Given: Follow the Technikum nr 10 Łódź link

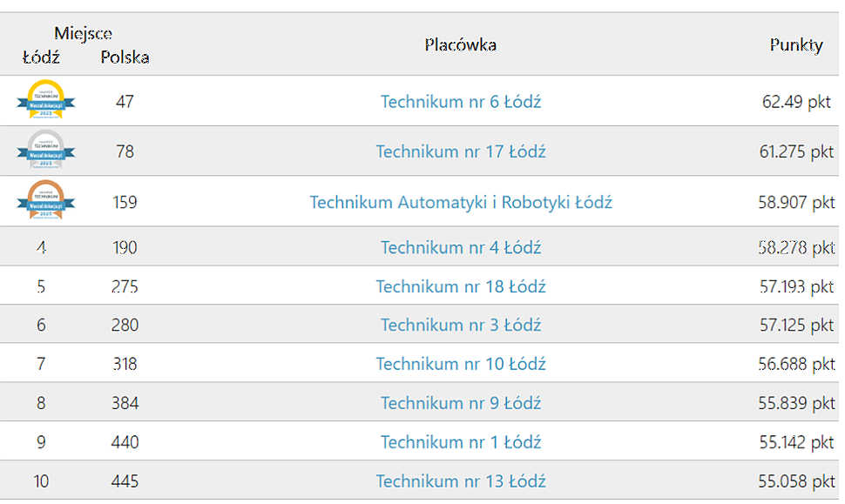Looking at the screenshot, I should [x=460, y=364].
